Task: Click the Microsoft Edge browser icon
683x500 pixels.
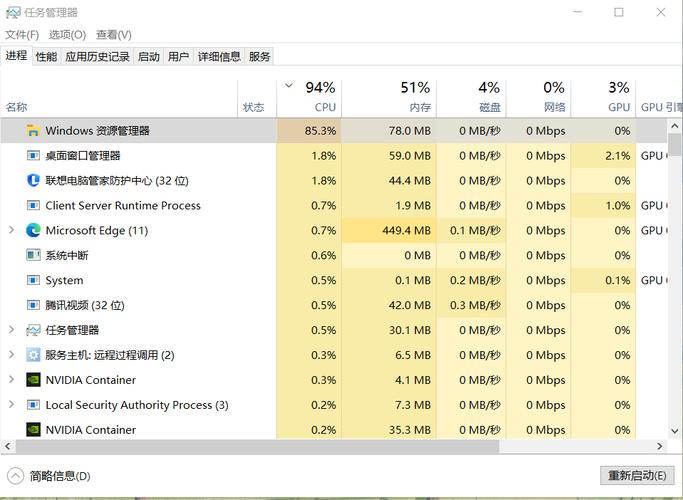Action: pyautogui.click(x=33, y=230)
